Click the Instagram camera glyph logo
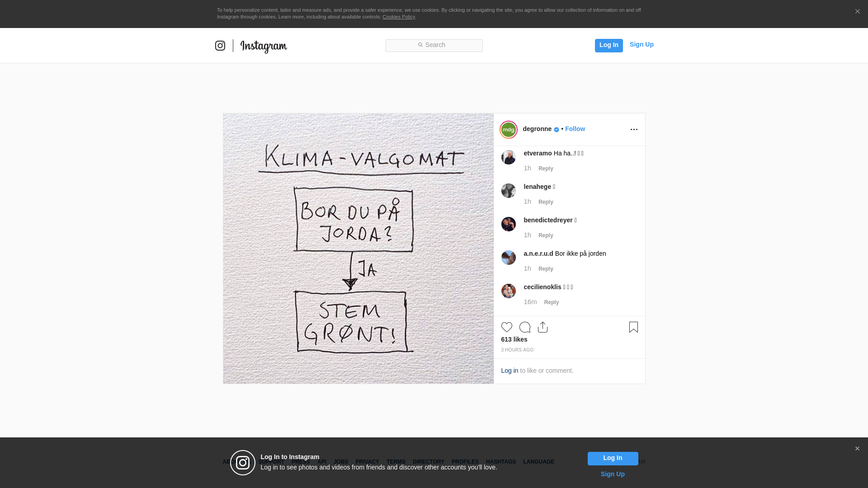 220,46
